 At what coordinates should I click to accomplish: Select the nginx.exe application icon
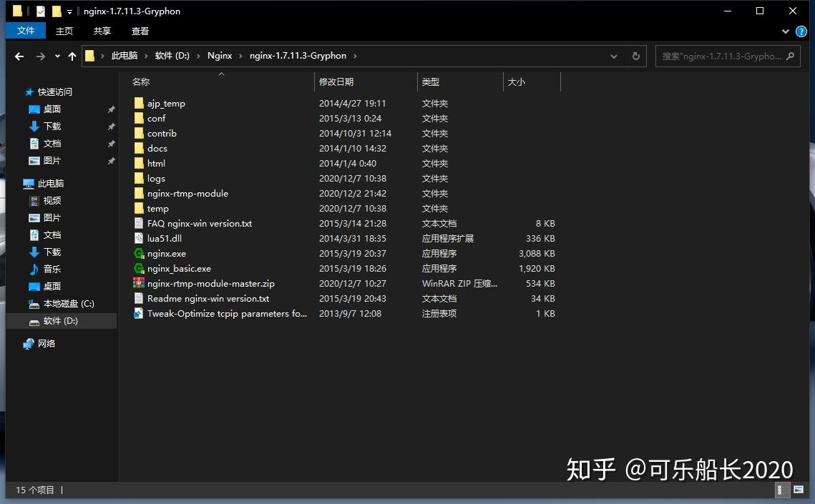pyautogui.click(x=139, y=253)
